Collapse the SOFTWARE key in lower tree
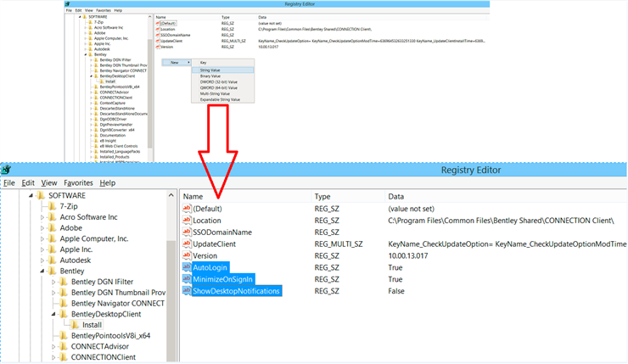628x364 pixels. click(x=31, y=195)
